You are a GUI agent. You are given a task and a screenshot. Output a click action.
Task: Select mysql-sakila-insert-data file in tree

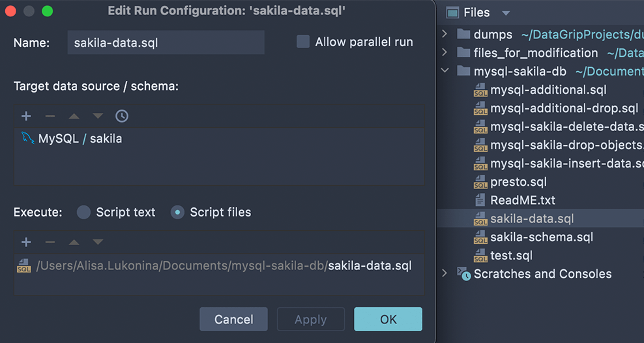pos(567,164)
